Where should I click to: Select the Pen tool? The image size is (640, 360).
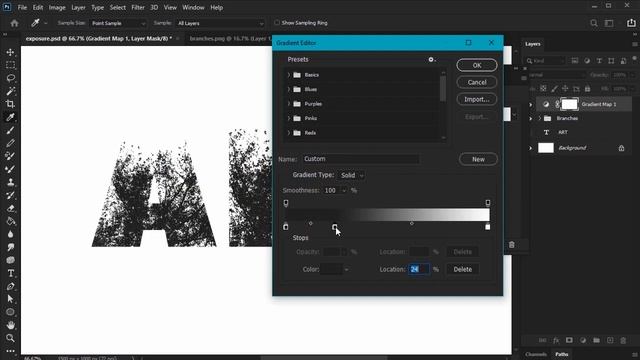pyautogui.click(x=10, y=286)
